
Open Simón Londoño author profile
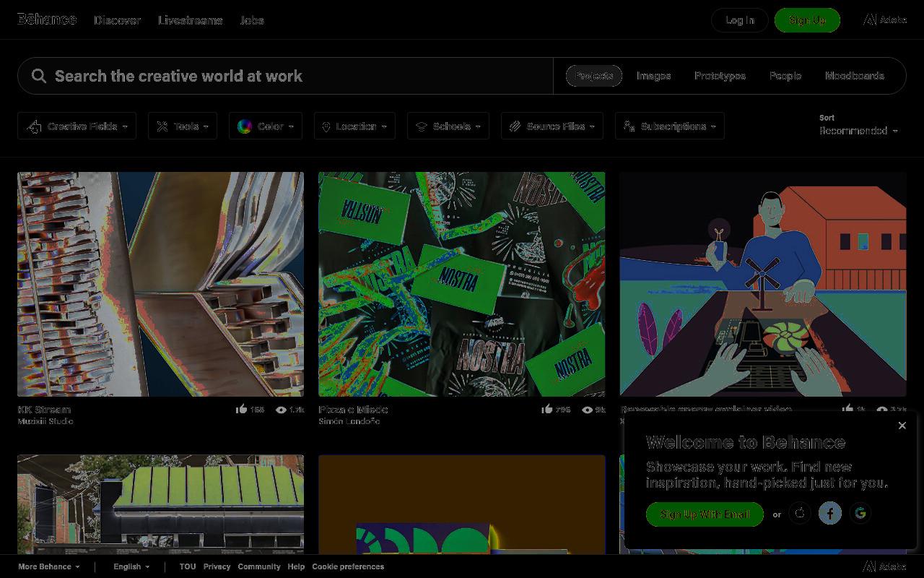[349, 421]
